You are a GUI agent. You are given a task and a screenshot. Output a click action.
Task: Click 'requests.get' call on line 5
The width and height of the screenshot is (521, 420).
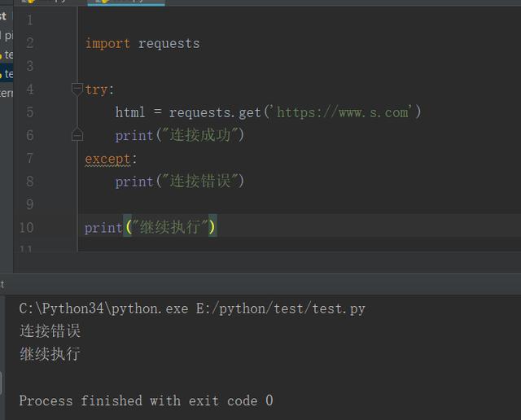point(215,112)
